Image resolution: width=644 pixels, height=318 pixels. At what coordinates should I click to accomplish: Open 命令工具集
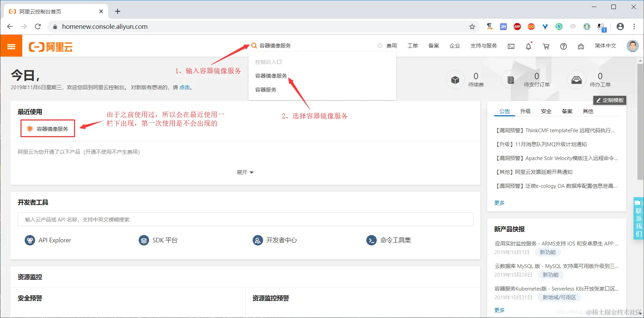[389, 240]
